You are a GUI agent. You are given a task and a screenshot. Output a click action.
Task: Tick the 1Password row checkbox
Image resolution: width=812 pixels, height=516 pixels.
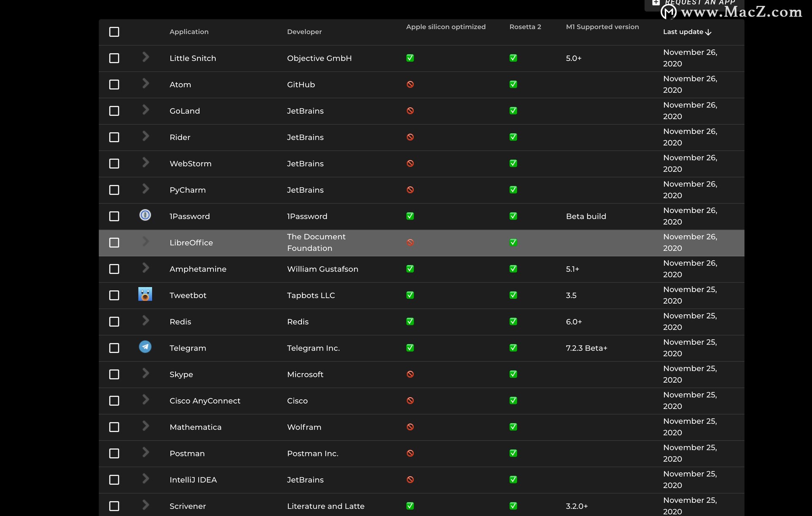click(114, 216)
